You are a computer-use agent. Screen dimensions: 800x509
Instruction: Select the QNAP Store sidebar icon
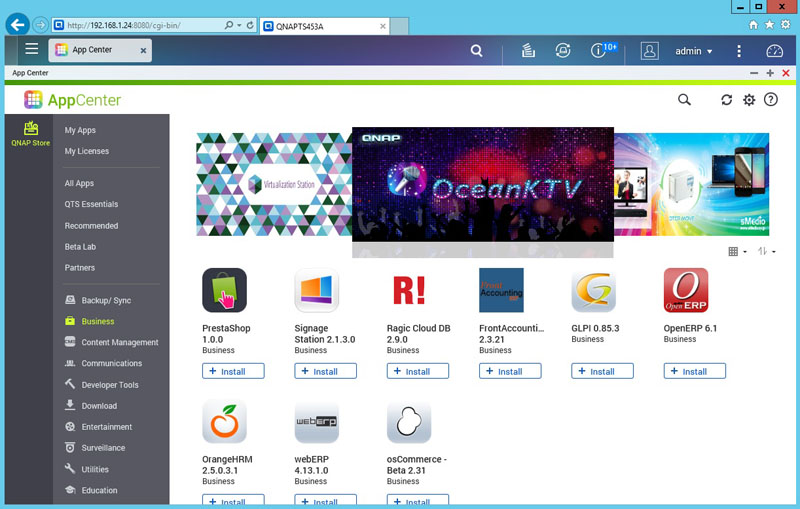[x=31, y=134]
